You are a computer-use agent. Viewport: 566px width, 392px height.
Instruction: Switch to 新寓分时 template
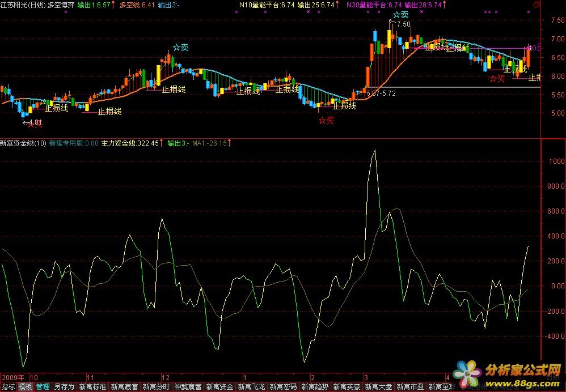pyautogui.click(x=156, y=387)
